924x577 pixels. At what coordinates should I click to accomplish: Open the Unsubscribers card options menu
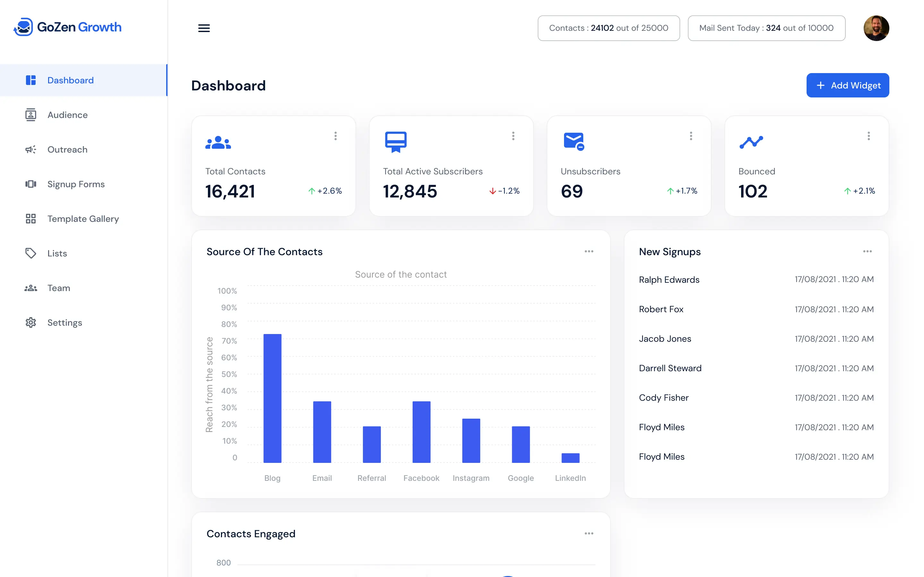691,136
